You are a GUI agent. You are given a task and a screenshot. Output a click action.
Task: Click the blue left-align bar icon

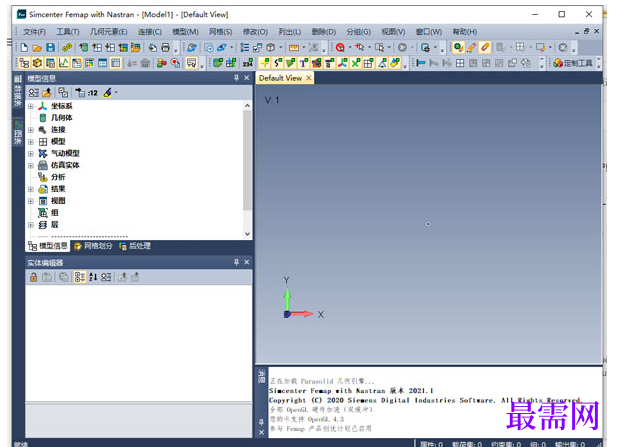point(421,63)
